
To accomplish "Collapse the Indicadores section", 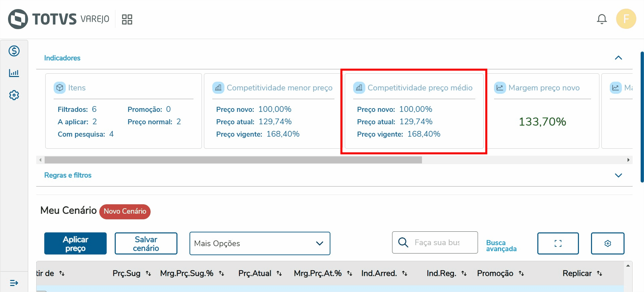I will point(618,58).
